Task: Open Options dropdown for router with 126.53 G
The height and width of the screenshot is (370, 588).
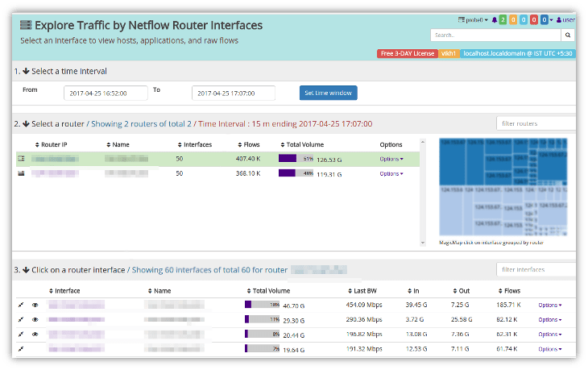Action: tap(391, 159)
